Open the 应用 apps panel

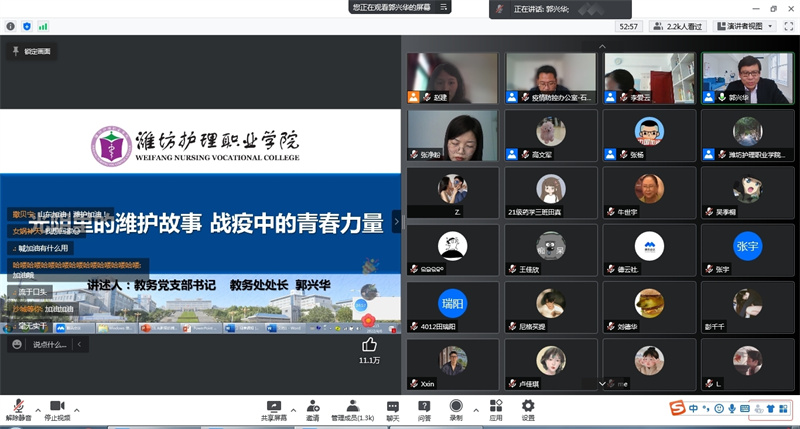496,410
